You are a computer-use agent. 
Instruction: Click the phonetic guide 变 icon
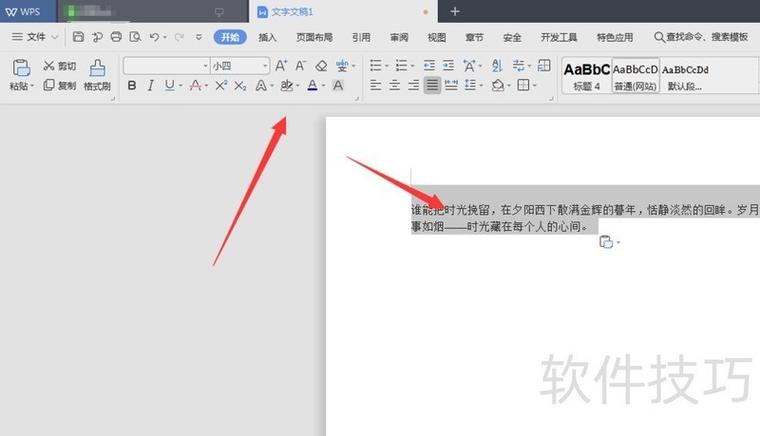pyautogui.click(x=342, y=65)
